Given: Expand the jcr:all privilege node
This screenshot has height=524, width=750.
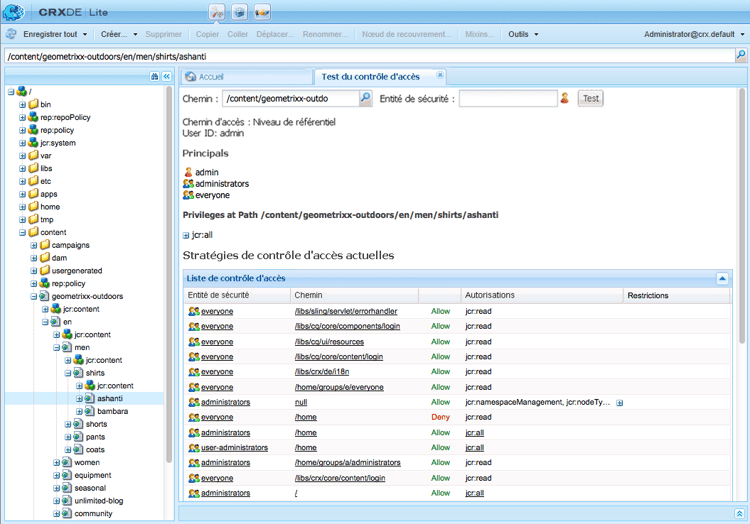Looking at the screenshot, I should [186, 235].
